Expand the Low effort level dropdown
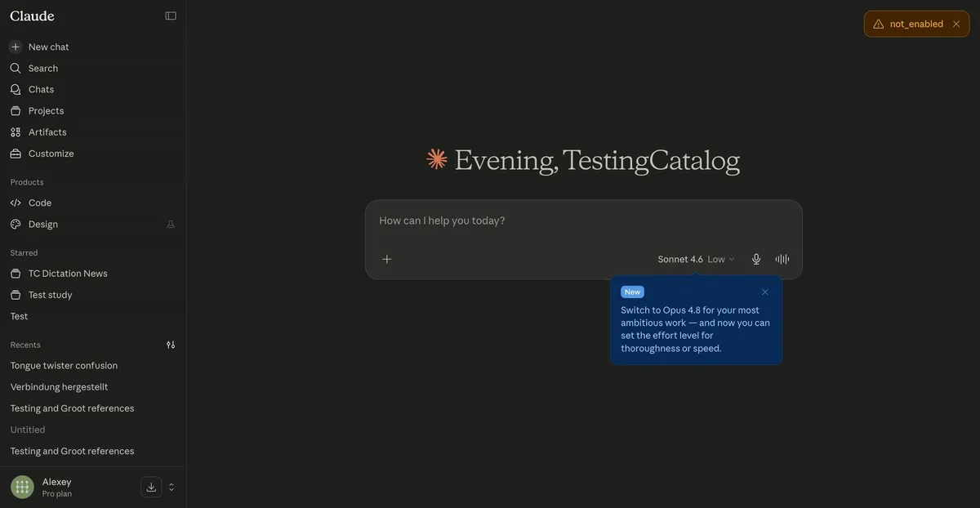 (x=721, y=259)
